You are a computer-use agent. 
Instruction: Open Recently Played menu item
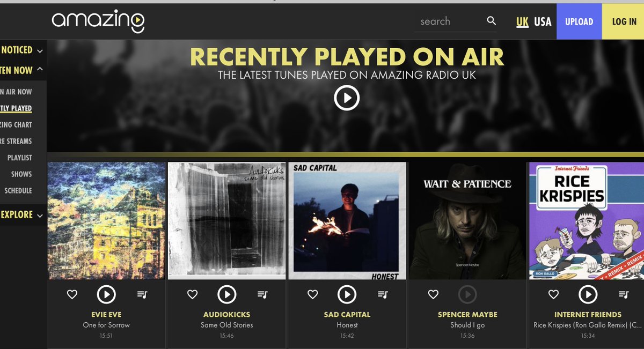(16, 108)
